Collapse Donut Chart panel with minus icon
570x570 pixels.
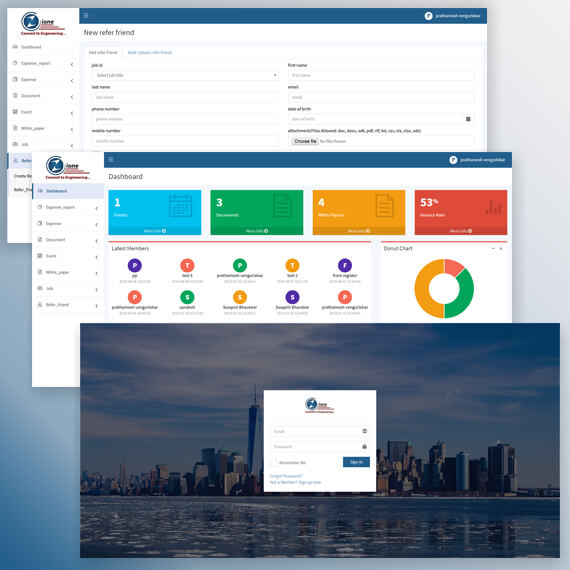pos(493,248)
